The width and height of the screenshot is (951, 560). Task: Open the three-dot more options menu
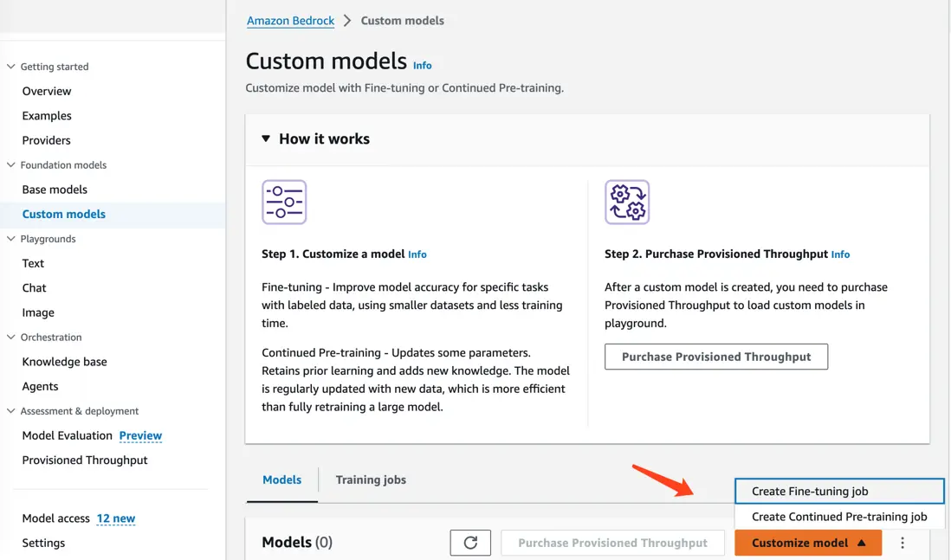(902, 543)
